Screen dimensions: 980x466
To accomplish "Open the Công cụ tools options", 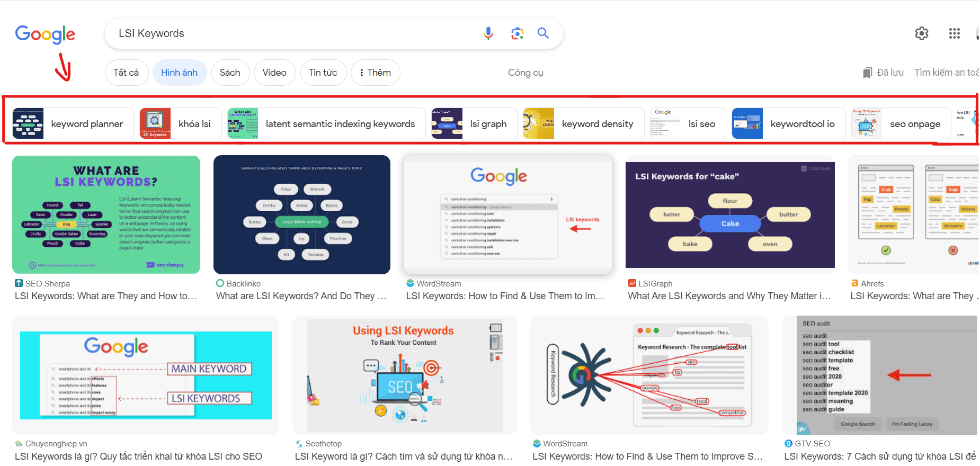I will (525, 73).
